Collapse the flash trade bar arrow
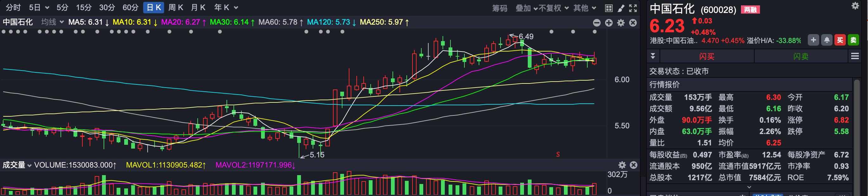Viewport: 868px width, 196px height. tap(653, 56)
